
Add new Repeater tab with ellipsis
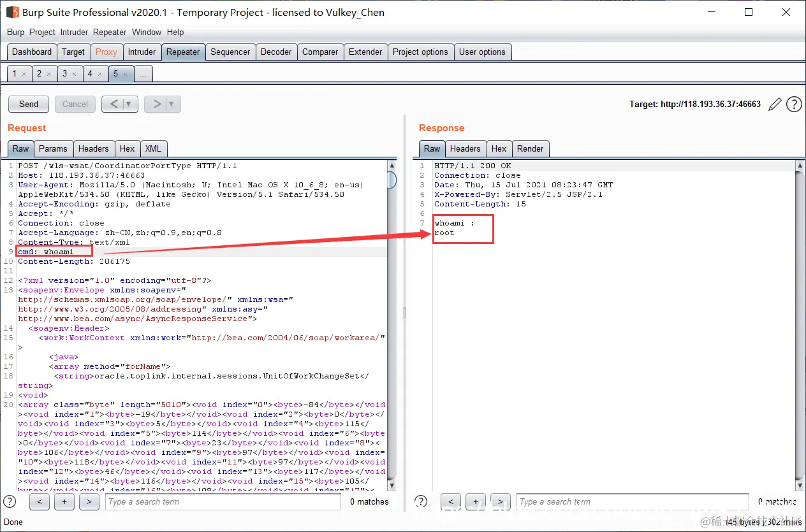coord(143,74)
